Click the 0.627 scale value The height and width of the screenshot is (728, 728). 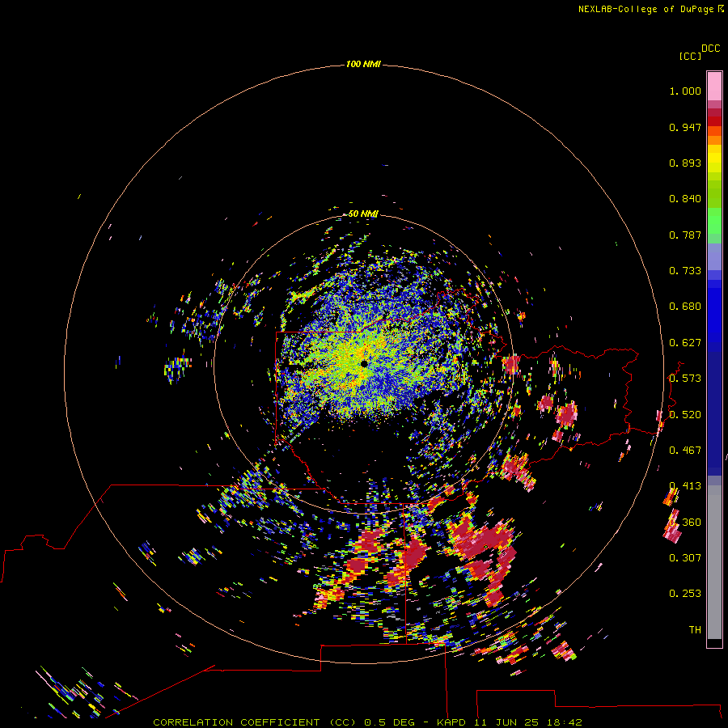685,343
